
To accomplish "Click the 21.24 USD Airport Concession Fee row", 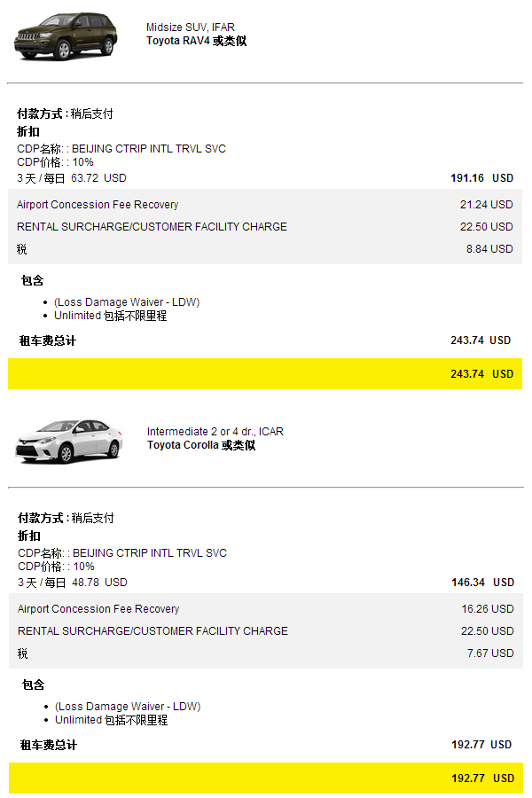I will pyautogui.click(x=265, y=205).
